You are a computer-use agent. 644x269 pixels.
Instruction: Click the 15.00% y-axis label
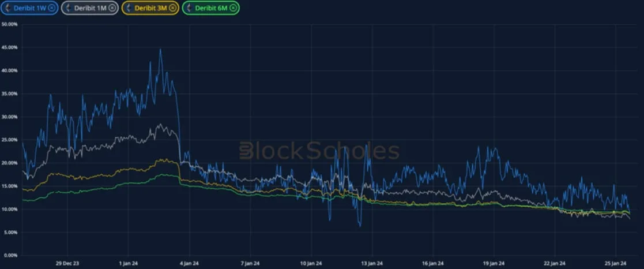(x=9, y=186)
